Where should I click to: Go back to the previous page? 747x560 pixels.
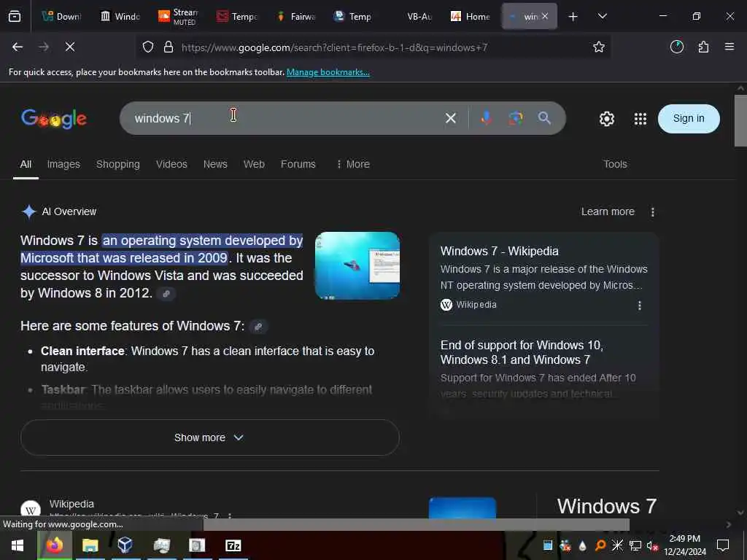click(x=18, y=47)
